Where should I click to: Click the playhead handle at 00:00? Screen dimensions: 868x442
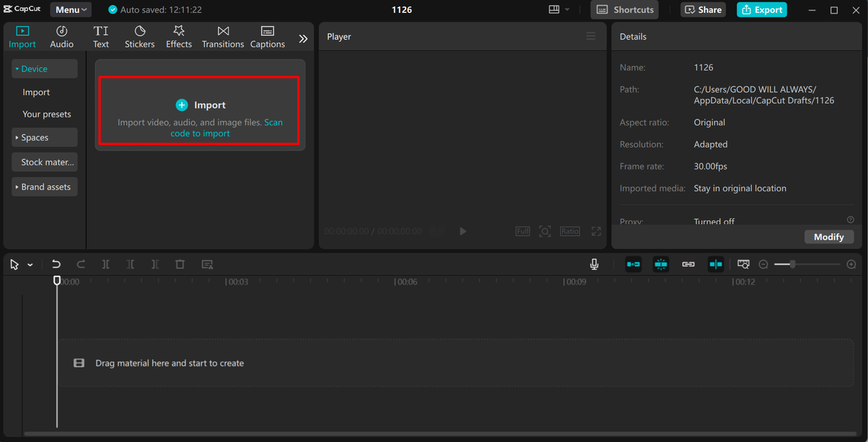57,280
